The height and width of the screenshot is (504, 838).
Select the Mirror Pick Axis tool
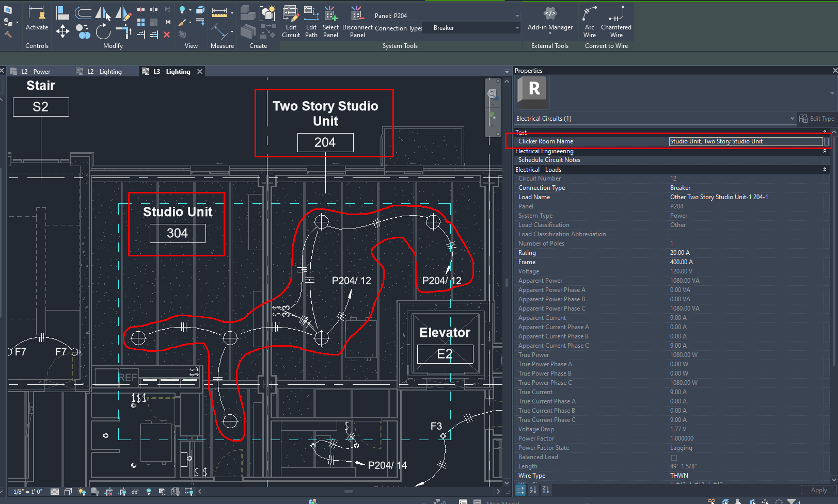tap(103, 13)
